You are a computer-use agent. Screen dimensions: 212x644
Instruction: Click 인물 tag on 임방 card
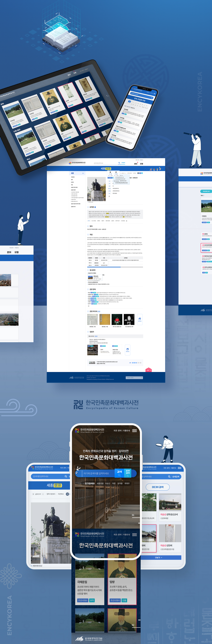pos(124,600)
